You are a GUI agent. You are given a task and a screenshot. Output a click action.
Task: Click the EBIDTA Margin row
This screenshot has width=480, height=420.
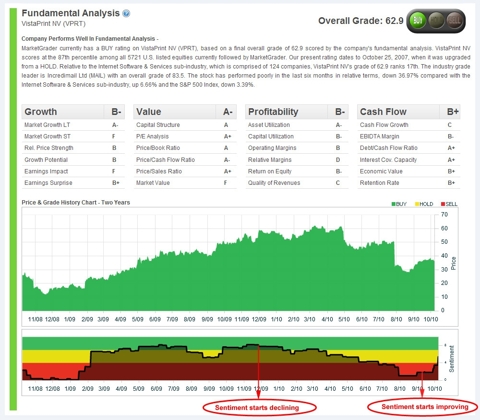pyautogui.click(x=409, y=136)
